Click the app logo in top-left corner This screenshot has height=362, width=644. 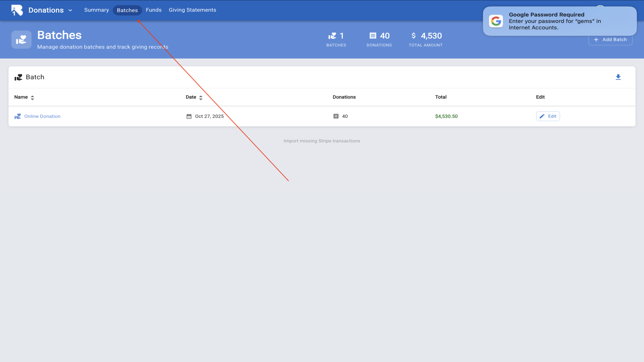pyautogui.click(x=17, y=10)
